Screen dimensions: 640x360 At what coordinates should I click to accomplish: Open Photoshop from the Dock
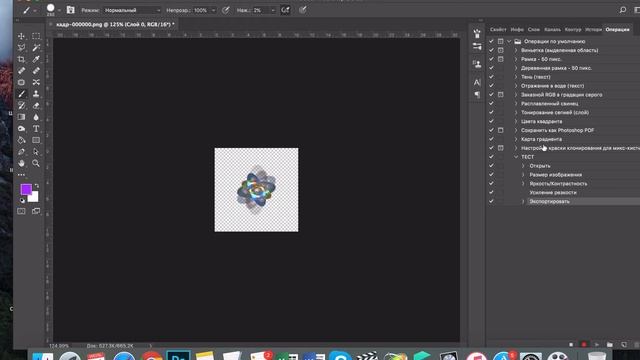point(178,356)
